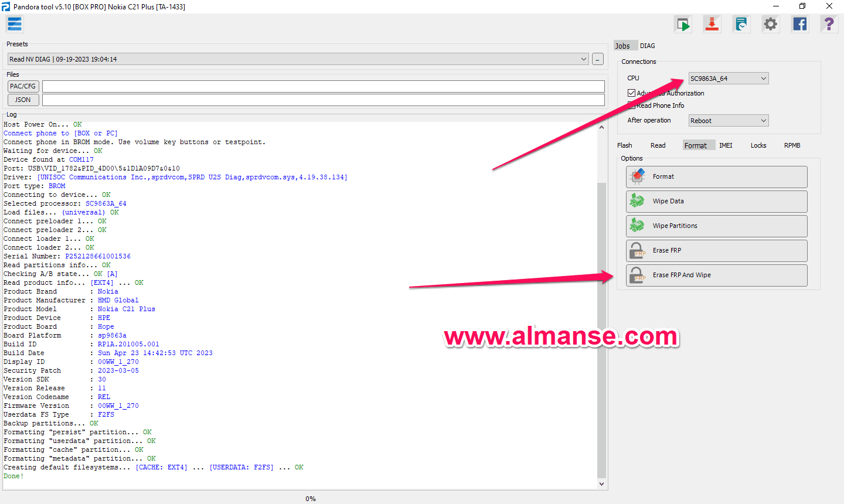
Task: Click the log scrollbar up arrow
Action: click(x=601, y=127)
